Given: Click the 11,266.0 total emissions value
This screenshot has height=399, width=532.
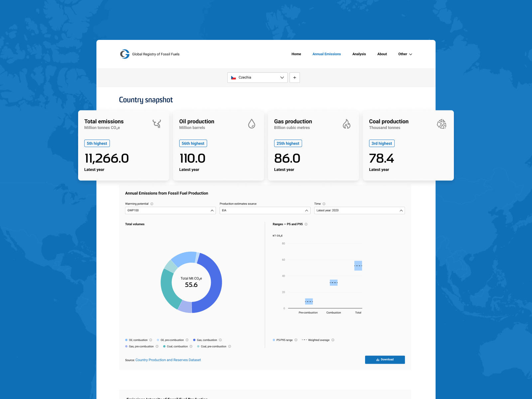Looking at the screenshot, I should (106, 158).
